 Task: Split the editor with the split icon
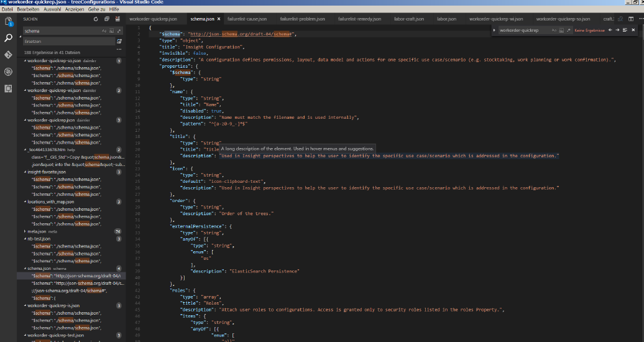click(630, 19)
